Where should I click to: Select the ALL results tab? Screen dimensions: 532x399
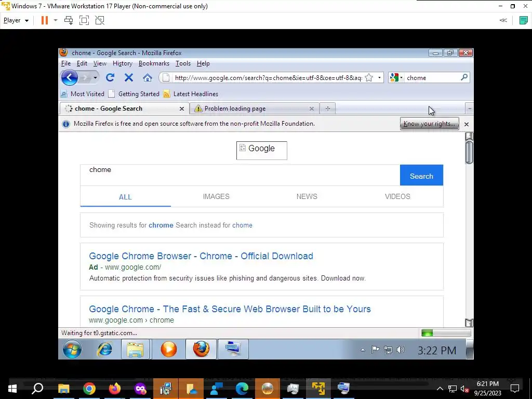pyautogui.click(x=125, y=197)
